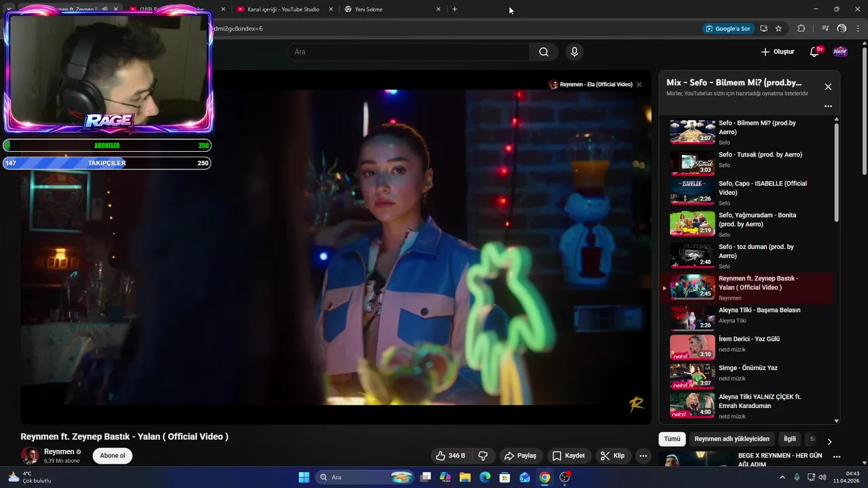The image size is (868, 488).
Task: Open more actions menu below video
Action: click(x=643, y=456)
